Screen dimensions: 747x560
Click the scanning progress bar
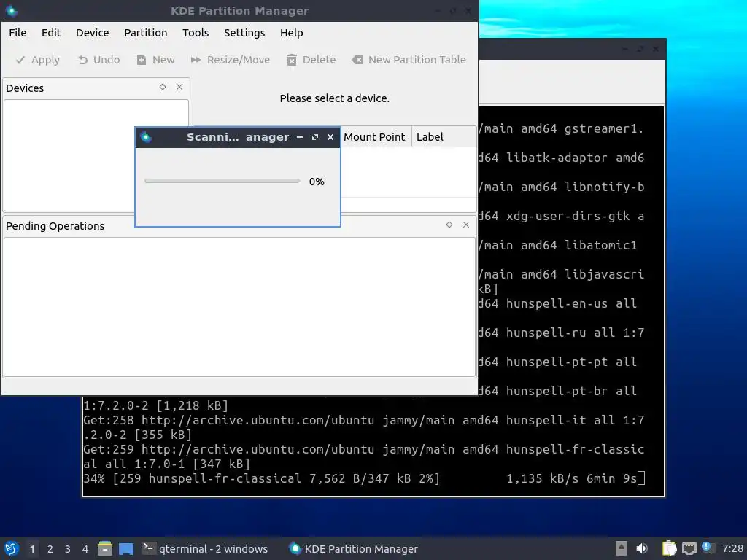(222, 181)
